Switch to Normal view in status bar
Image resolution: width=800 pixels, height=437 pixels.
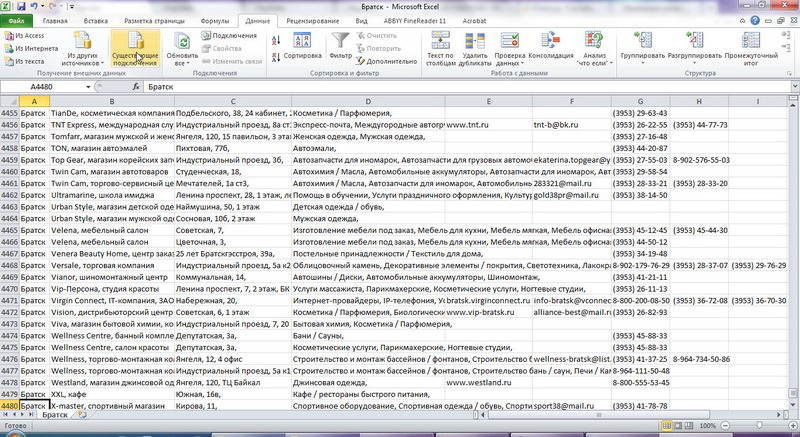pyautogui.click(x=667, y=425)
